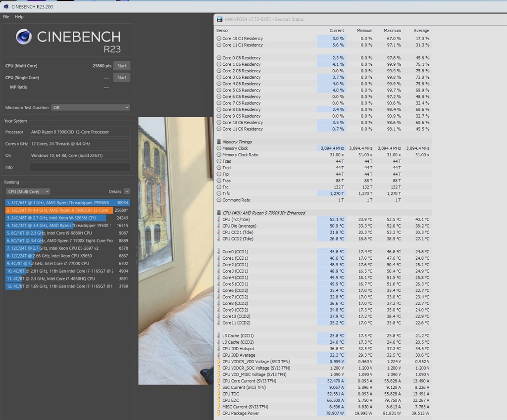
Task: Click the rendered room preview image
Action: click(x=176, y=251)
